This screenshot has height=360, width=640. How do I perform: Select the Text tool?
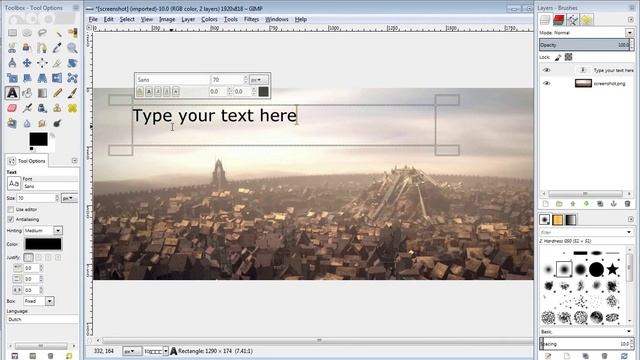[x=12, y=93]
